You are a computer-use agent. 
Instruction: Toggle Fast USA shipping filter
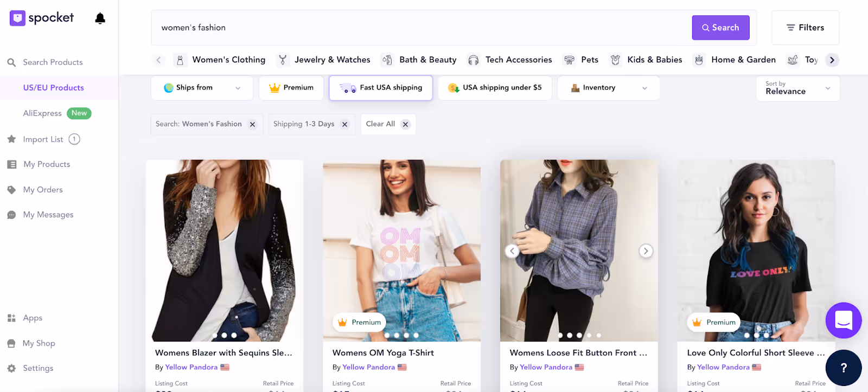pyautogui.click(x=381, y=88)
